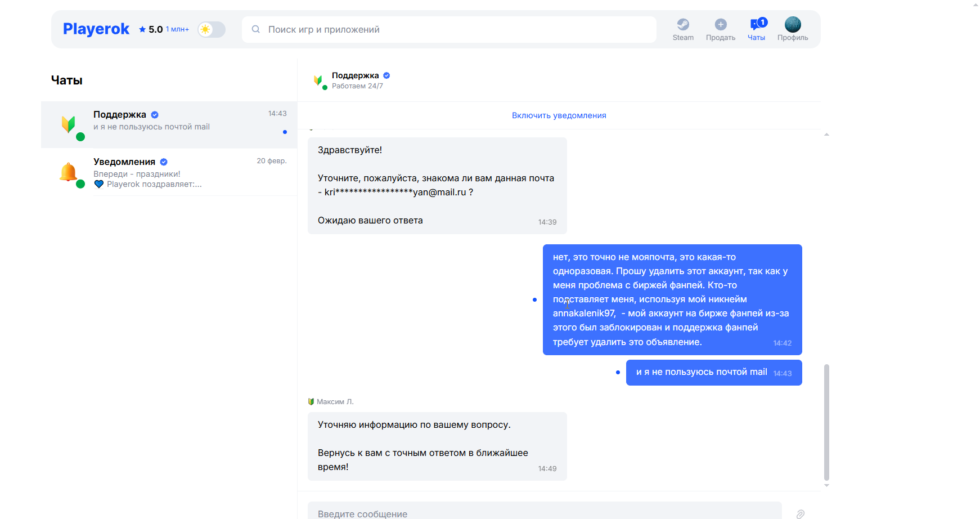Click the long blue message about annakalenik97
The image size is (980, 519).
[672, 299]
